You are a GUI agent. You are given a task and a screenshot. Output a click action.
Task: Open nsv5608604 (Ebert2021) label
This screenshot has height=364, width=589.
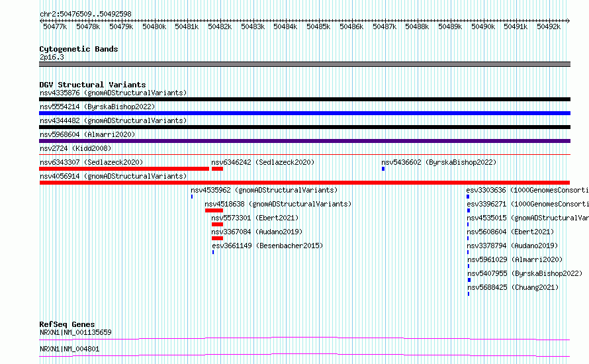[510, 232]
